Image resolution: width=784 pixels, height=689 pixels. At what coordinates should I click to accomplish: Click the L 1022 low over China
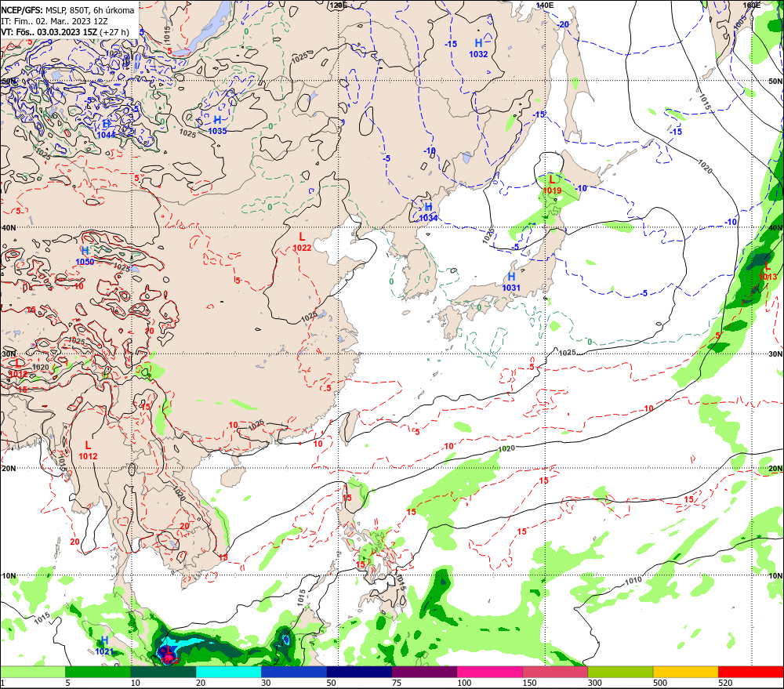302,241
